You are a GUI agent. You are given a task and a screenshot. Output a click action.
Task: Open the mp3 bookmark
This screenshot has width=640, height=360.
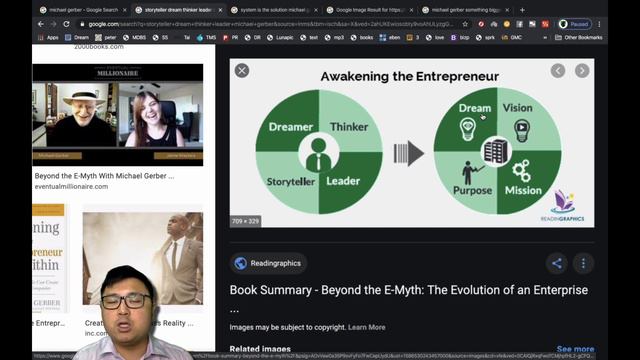pyautogui.click(x=335, y=38)
